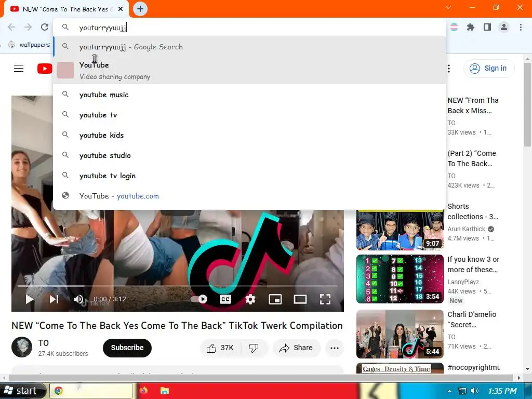
Task: Click the page vertical scrollbar
Action: click(x=528, y=105)
